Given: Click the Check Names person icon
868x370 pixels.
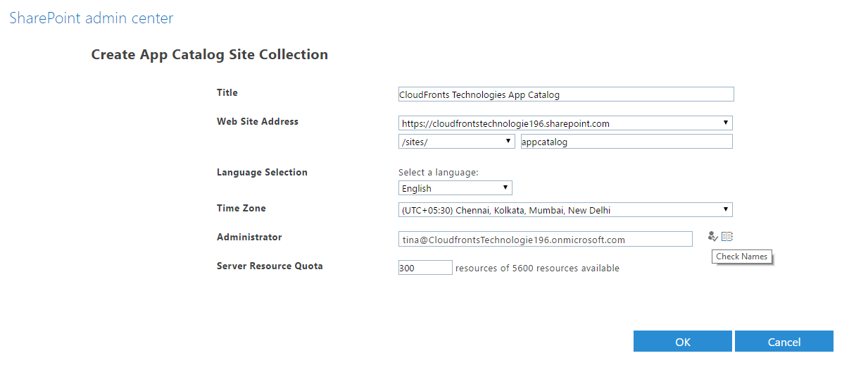Looking at the screenshot, I should [713, 237].
